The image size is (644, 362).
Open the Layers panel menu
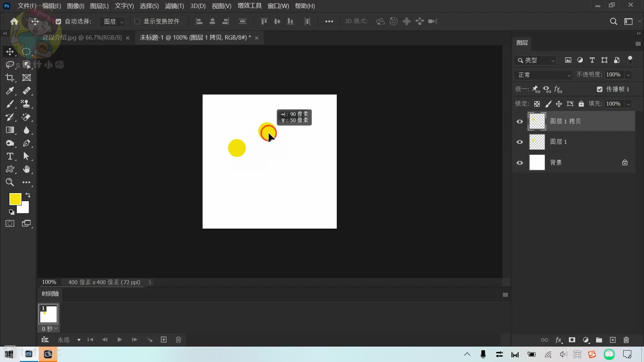[638, 44]
